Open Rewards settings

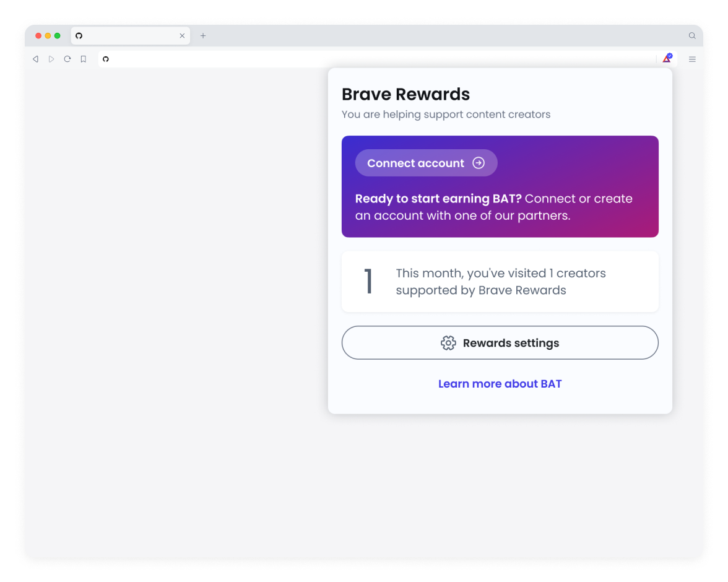pos(500,343)
